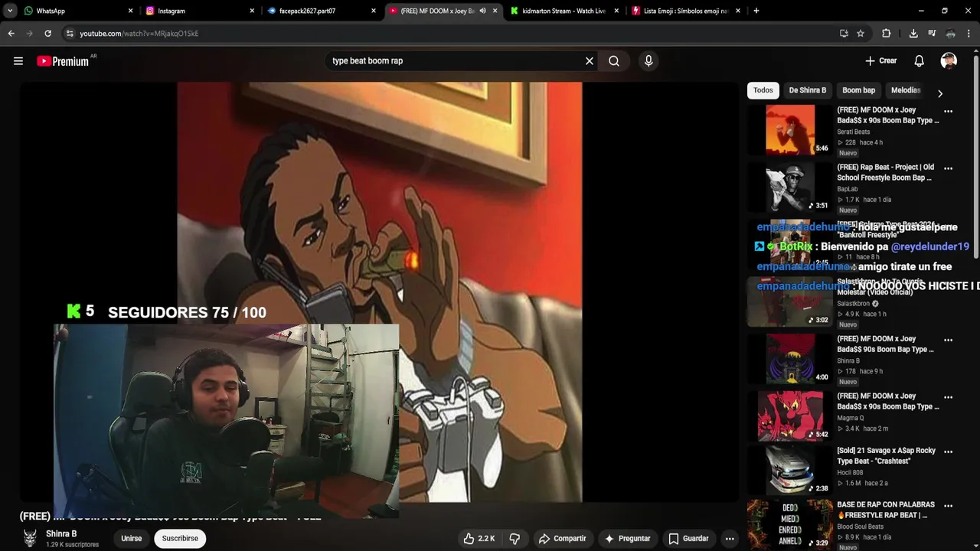Select the Todos filter chip
The image size is (980, 551).
763,90
